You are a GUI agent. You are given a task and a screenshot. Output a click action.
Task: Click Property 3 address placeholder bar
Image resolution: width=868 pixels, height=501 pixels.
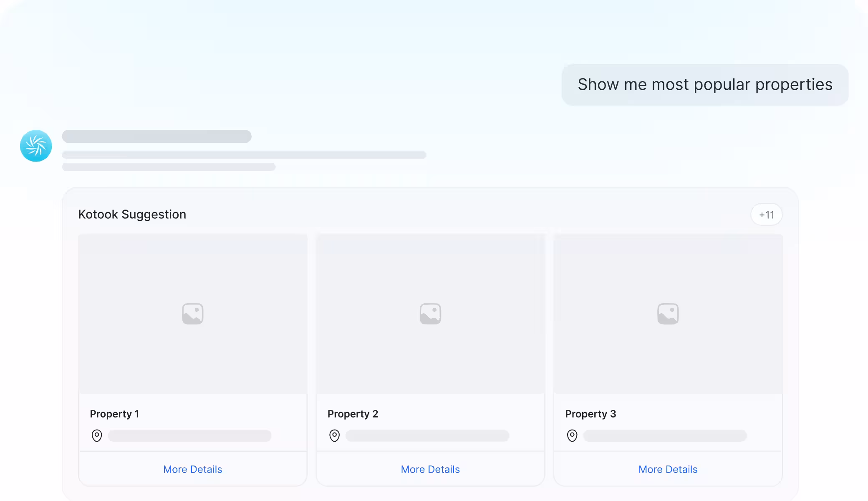point(665,436)
